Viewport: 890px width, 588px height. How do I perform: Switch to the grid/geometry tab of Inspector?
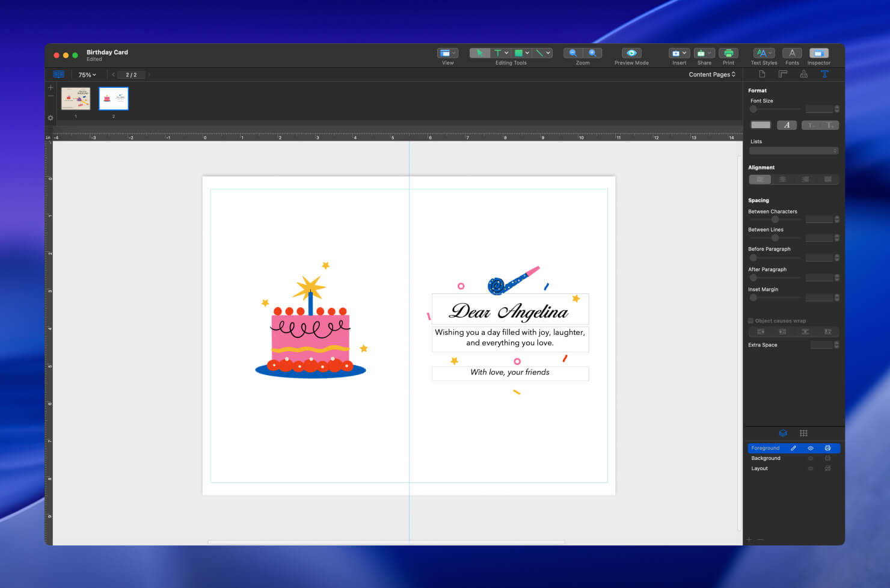pos(803,433)
